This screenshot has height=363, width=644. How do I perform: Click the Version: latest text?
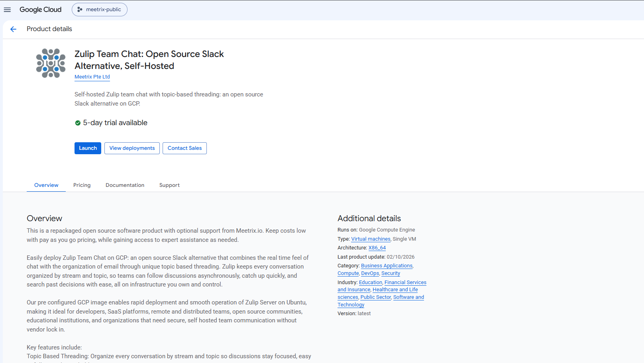(354, 314)
